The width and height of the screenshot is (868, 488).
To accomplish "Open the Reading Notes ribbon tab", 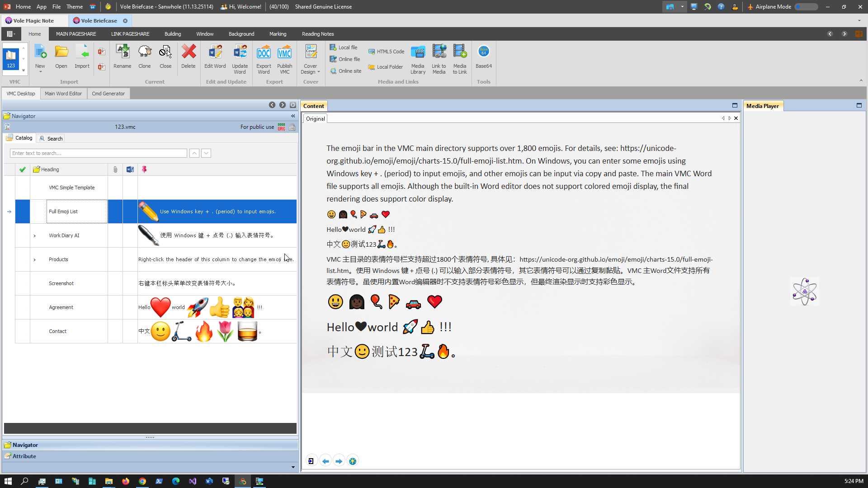I will click(x=317, y=34).
